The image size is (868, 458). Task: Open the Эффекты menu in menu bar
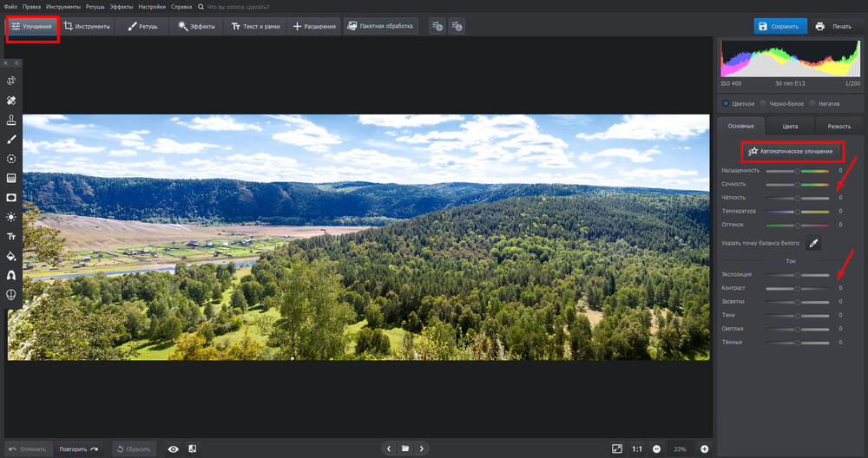pos(121,7)
